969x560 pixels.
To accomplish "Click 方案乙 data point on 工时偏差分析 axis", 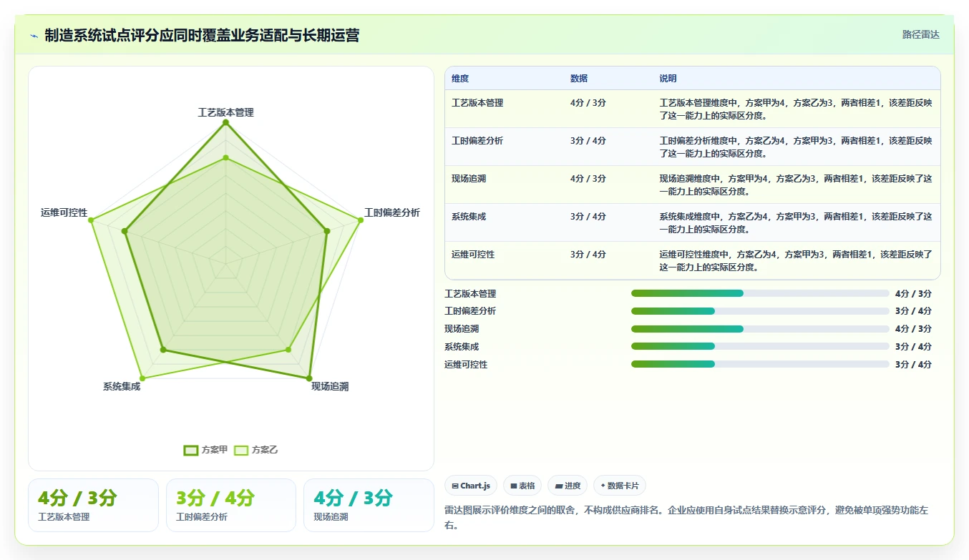I will pos(360,220).
